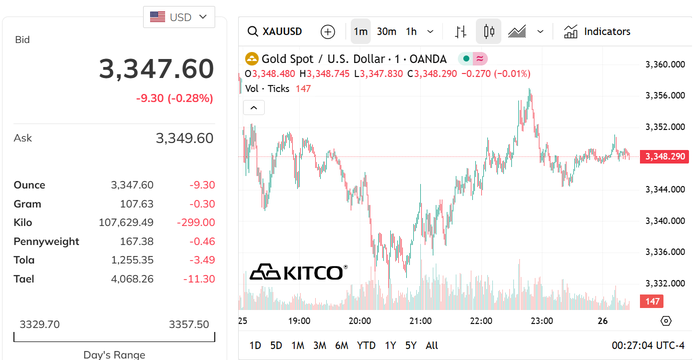Image resolution: width=700 pixels, height=360 pixels.
Task: Open the USD currency dropdown
Action: click(179, 17)
